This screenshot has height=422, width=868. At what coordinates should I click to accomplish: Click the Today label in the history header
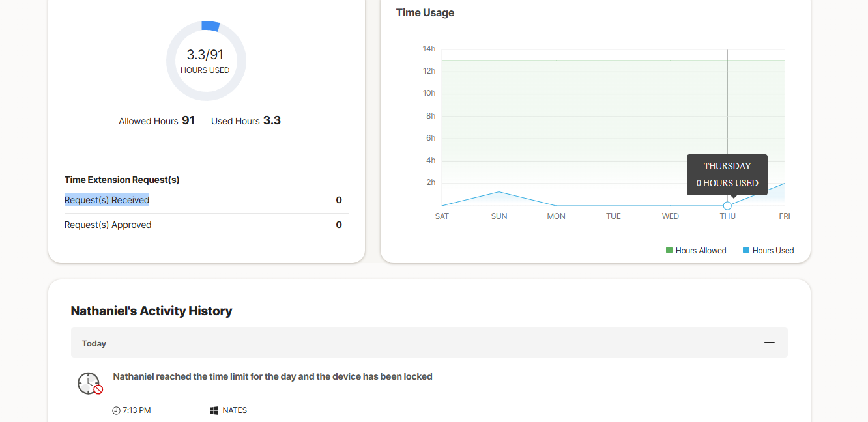point(94,343)
